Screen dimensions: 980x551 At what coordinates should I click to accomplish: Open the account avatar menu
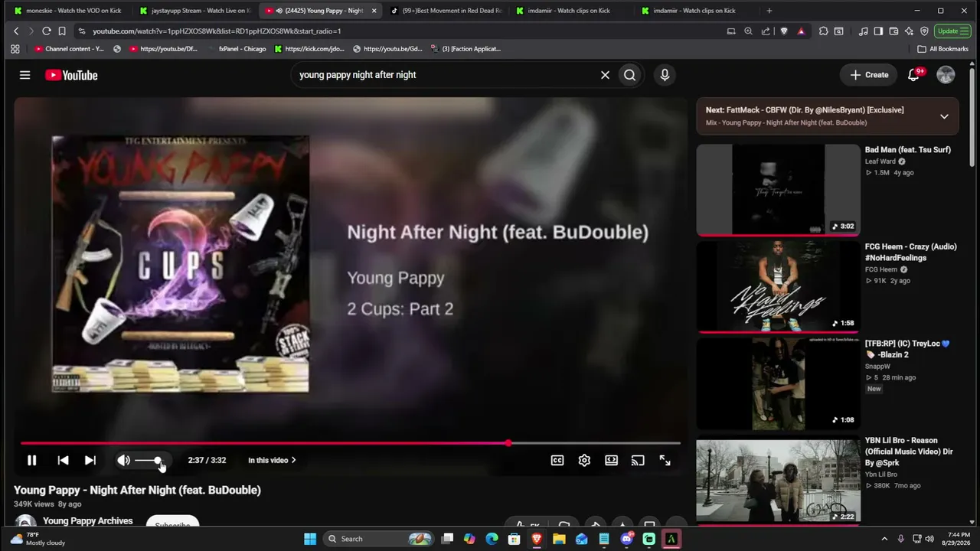(946, 75)
